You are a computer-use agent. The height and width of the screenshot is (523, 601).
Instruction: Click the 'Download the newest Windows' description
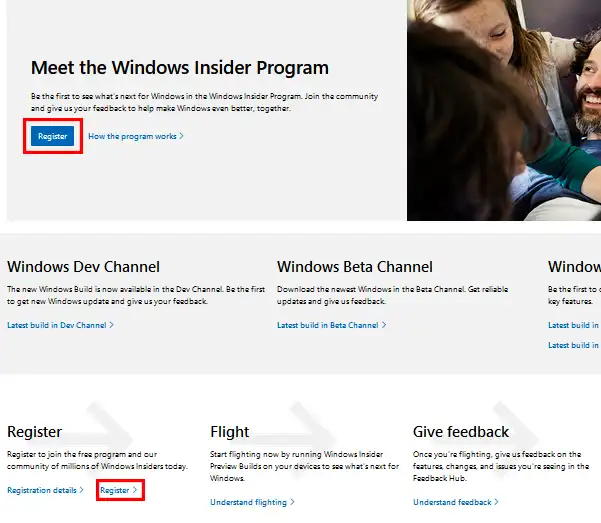tap(392, 295)
